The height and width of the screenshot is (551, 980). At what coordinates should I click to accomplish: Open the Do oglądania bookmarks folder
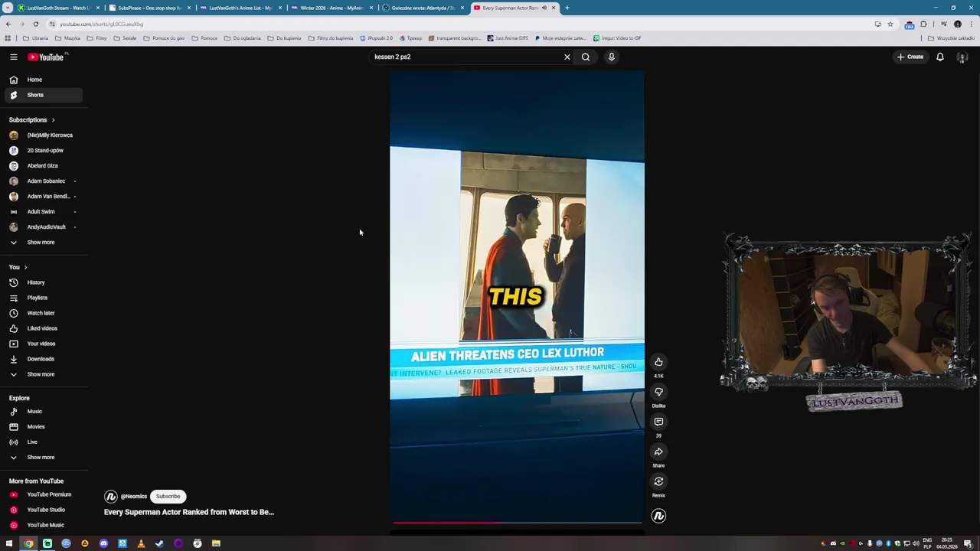[243, 37]
